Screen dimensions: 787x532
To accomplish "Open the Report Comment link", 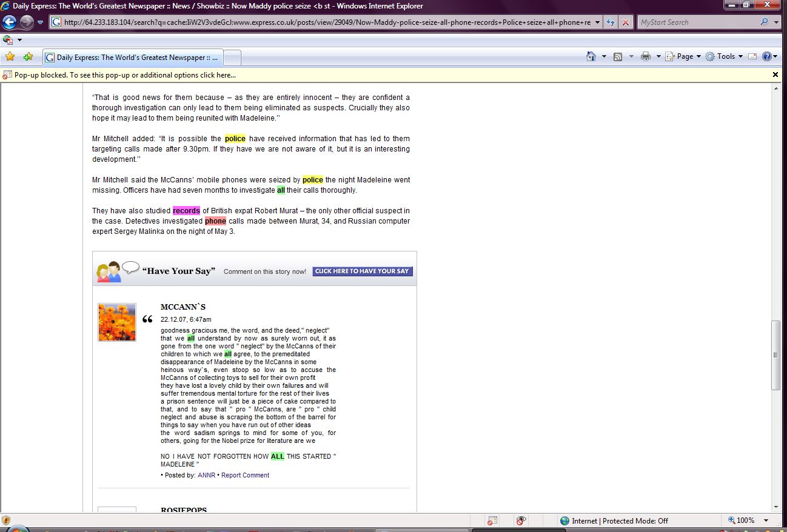I will point(245,475).
